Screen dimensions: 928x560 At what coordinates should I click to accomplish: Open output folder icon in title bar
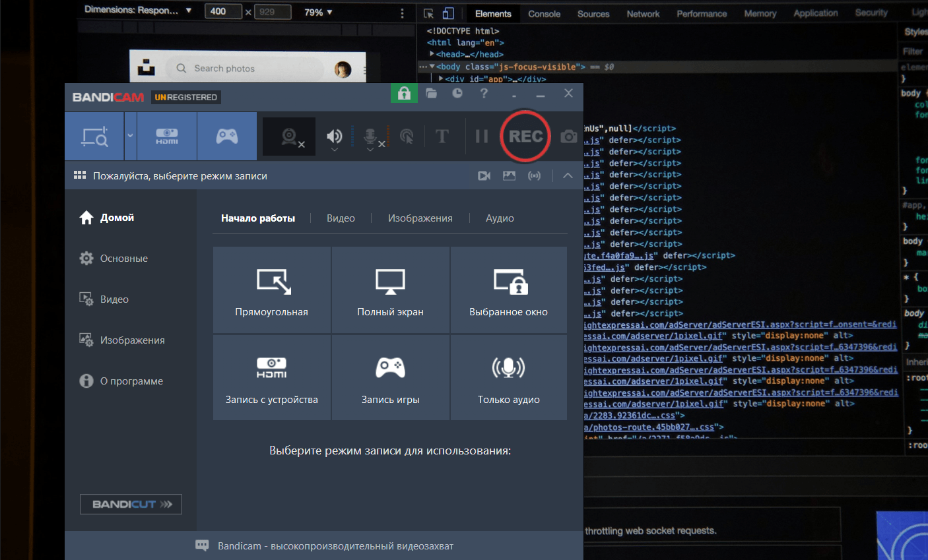[x=432, y=93]
